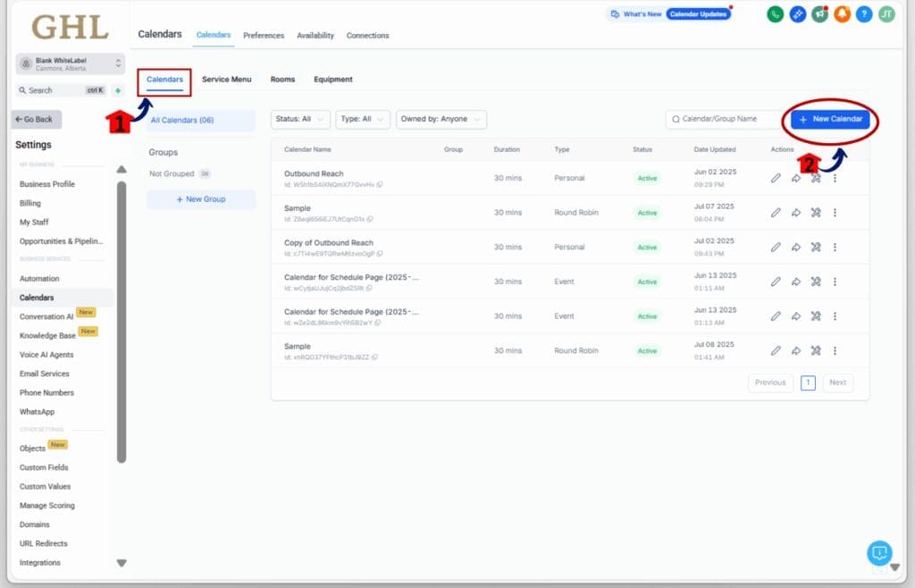Switch to the Equipment tab
915x588 pixels.
pos(333,80)
